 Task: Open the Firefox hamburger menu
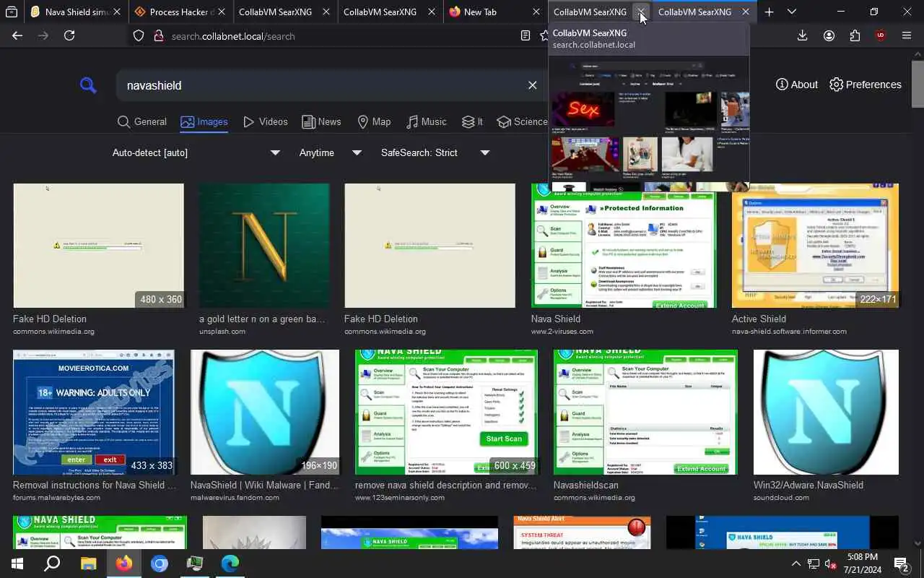(907, 35)
